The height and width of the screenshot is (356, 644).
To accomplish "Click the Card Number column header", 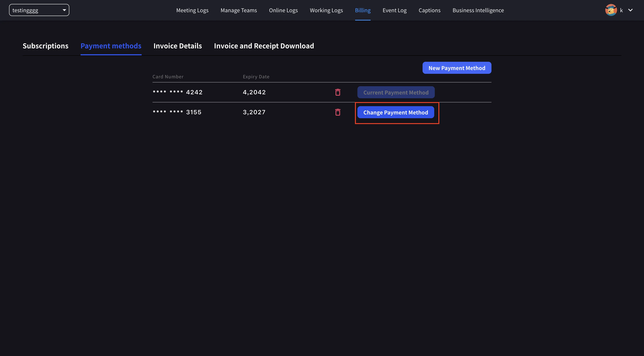I will point(168,76).
